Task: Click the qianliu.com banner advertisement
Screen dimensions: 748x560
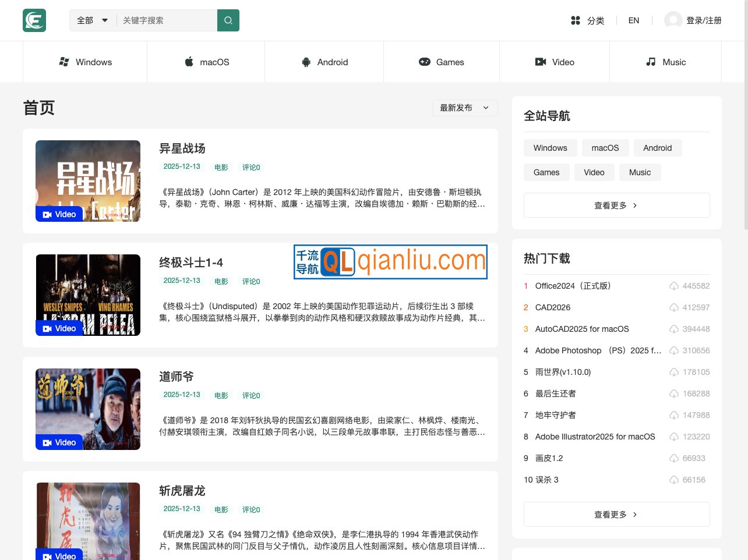Action: click(x=390, y=262)
